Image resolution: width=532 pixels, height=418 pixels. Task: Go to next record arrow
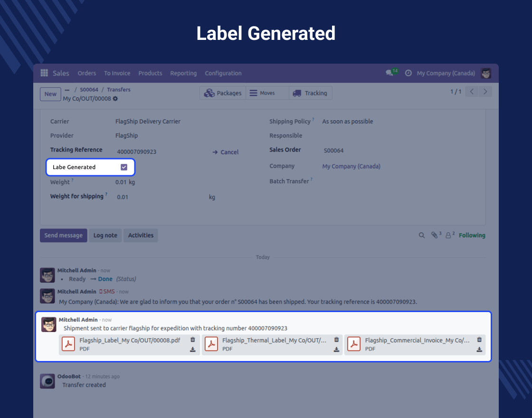485,92
